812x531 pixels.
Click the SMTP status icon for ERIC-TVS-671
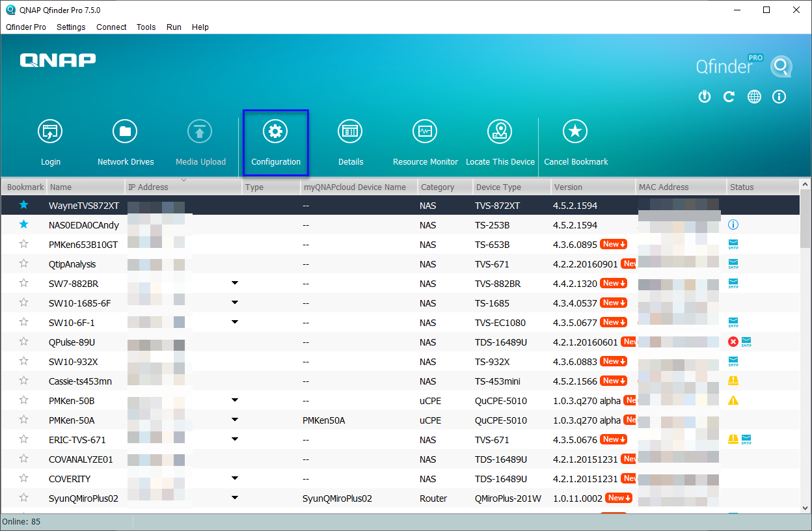coord(746,440)
